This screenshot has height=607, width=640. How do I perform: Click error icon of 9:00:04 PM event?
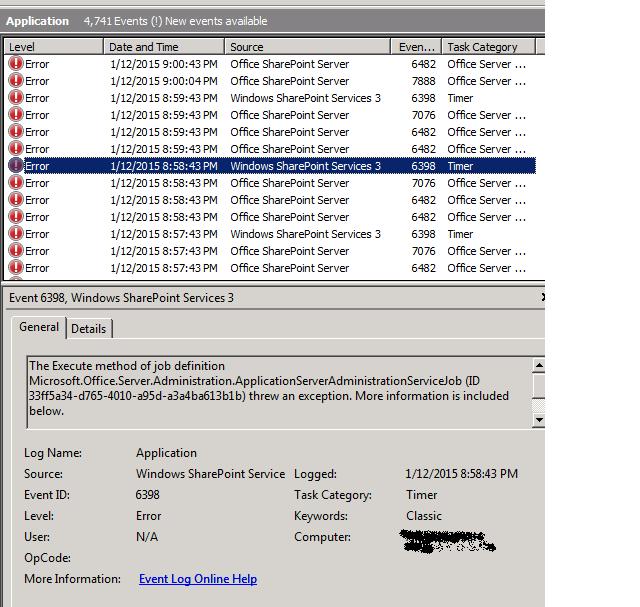tap(16, 81)
